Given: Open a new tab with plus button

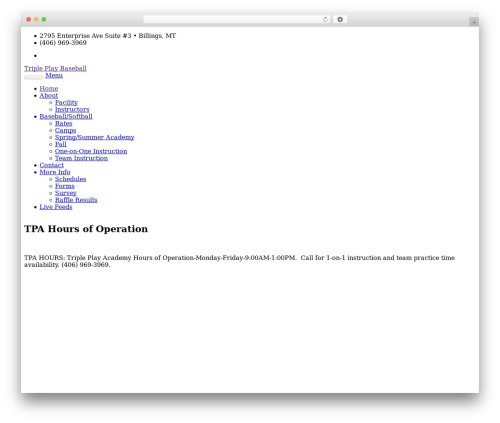Looking at the screenshot, I should pos(474,22).
